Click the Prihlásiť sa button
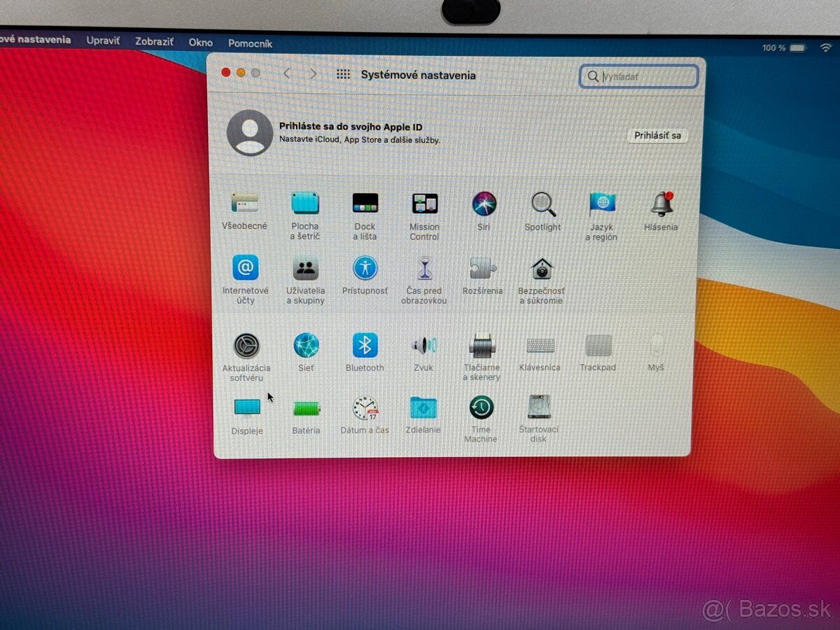Viewport: 840px width, 630px height. click(x=657, y=136)
